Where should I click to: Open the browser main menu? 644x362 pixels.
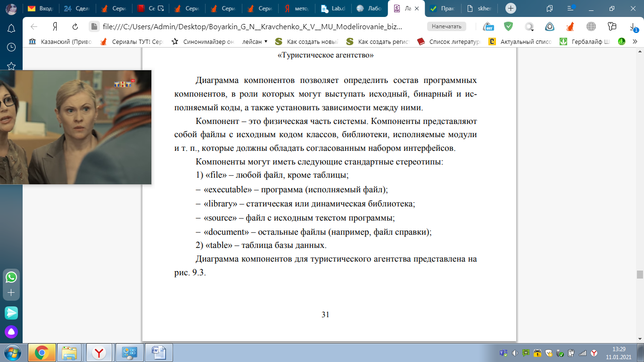[571, 8]
